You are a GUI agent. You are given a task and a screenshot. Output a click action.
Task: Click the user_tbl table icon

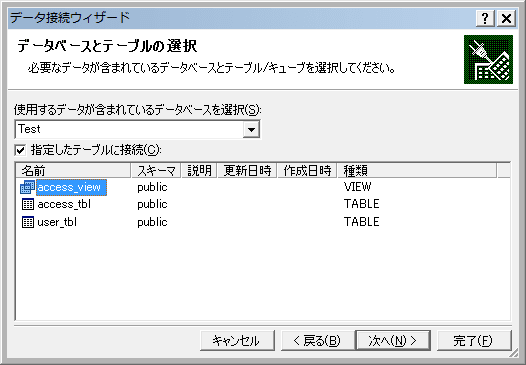(x=28, y=222)
